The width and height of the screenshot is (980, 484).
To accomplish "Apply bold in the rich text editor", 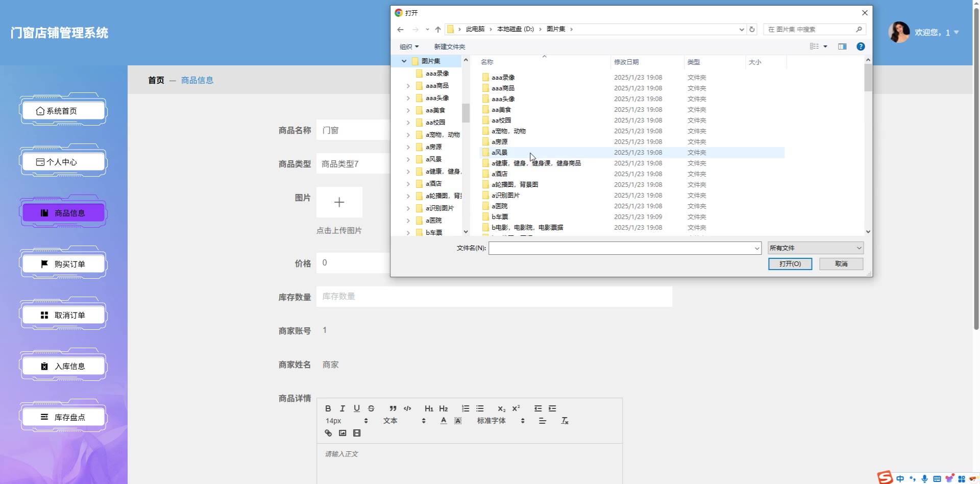I will pyautogui.click(x=328, y=408).
